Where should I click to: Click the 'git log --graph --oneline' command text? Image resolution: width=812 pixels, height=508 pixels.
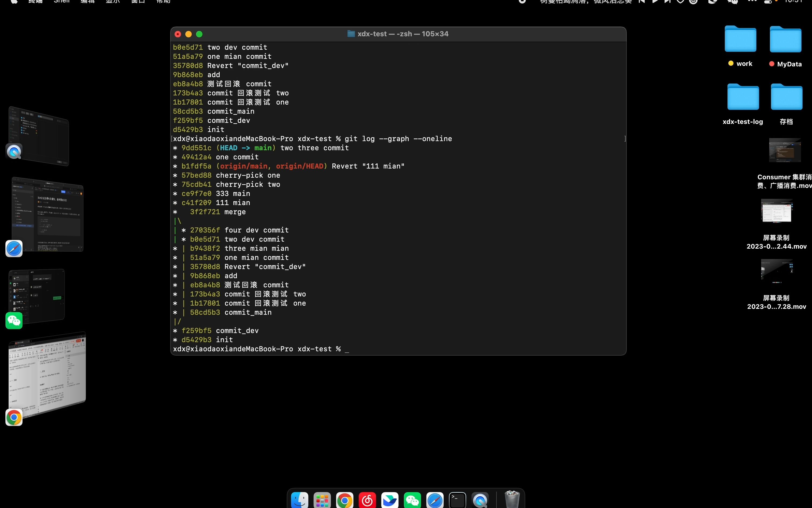(398, 139)
